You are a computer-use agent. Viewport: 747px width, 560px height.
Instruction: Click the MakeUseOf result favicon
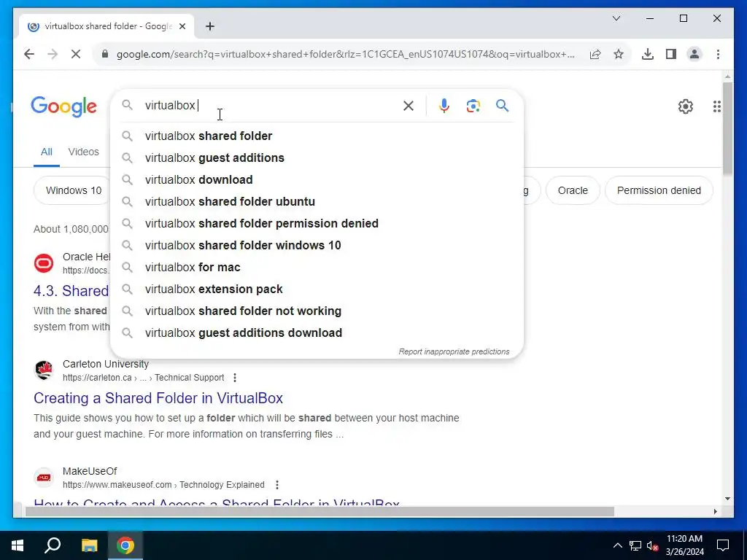tap(44, 478)
